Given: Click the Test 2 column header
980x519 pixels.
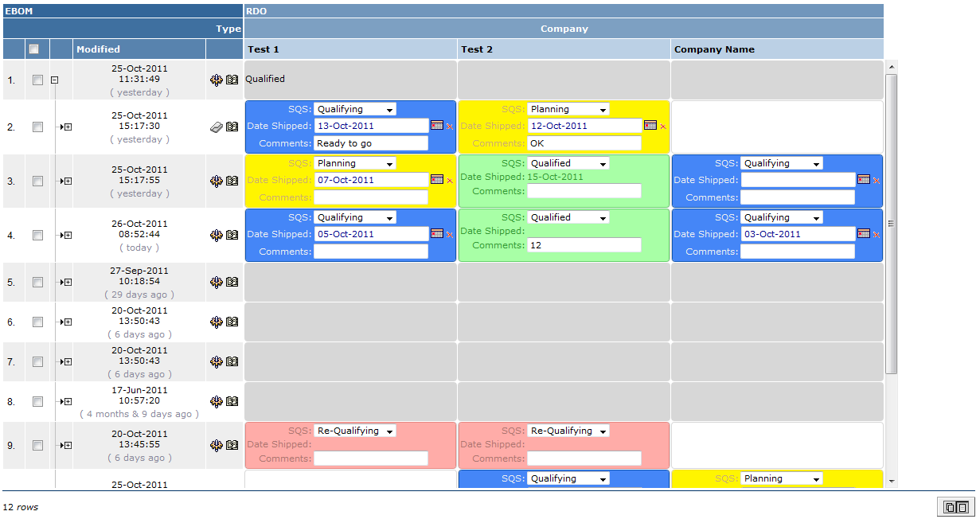Looking at the screenshot, I should click(x=478, y=49).
